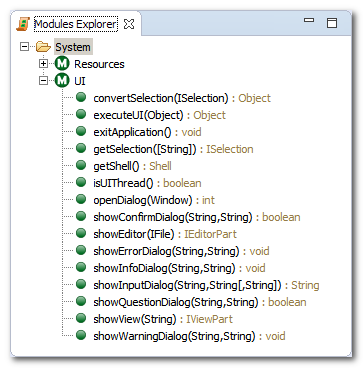Viewport: 363px width, 368px height.
Task: Click green dot beside exitApplication
Action: [81, 131]
